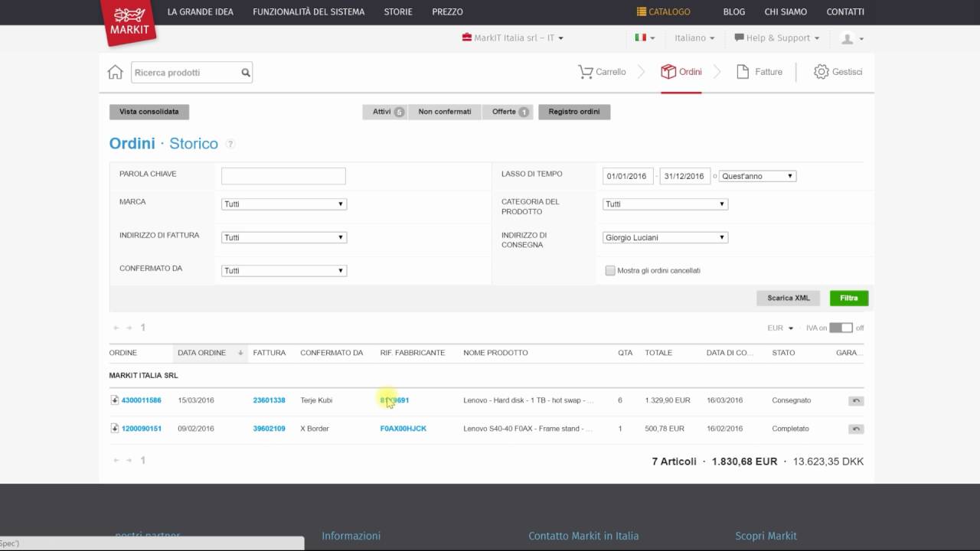Go to the home icon
The width and height of the screenshot is (980, 551).
pyautogui.click(x=115, y=72)
